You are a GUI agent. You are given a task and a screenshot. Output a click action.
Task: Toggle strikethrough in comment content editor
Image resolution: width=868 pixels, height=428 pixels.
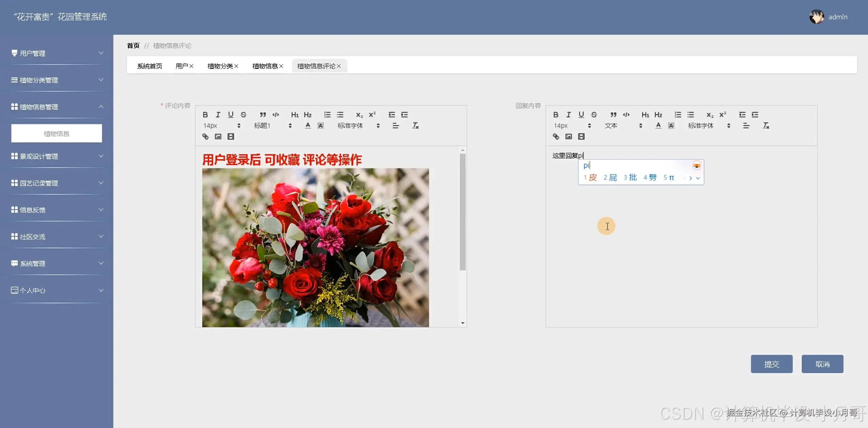click(243, 115)
